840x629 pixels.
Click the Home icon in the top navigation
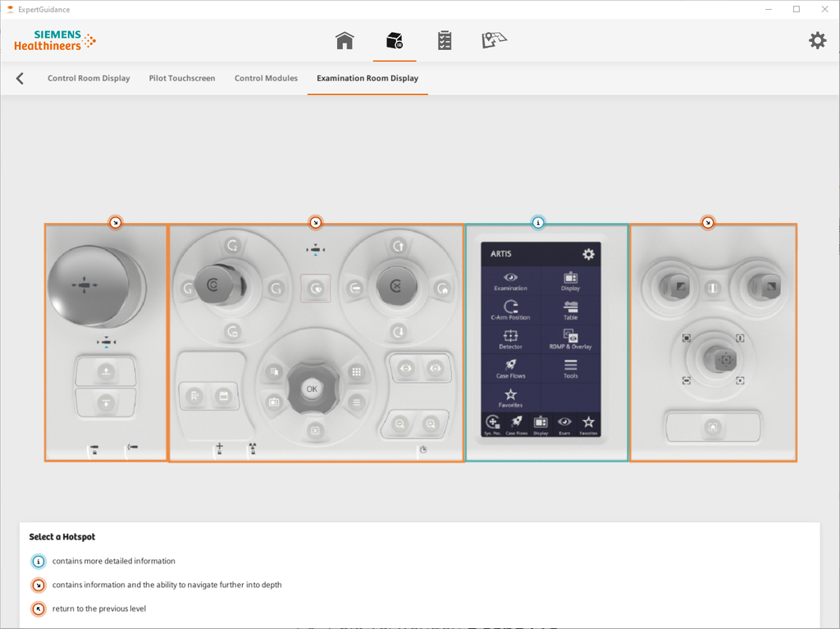point(345,39)
